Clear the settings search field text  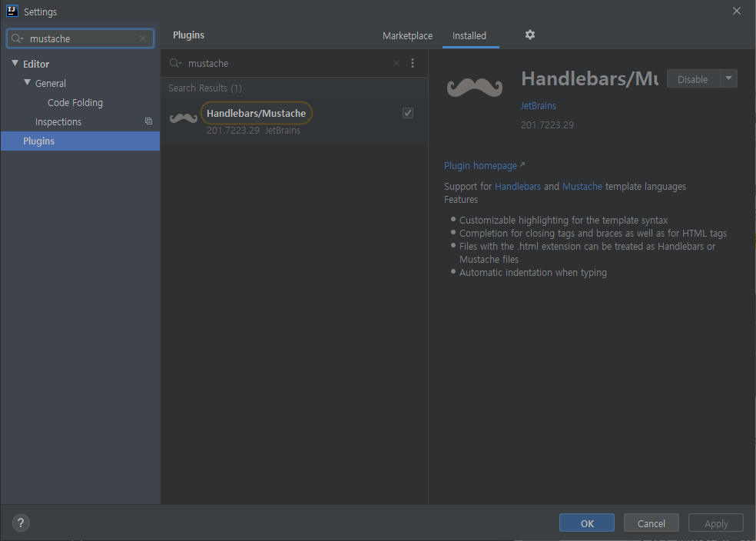pyautogui.click(x=143, y=38)
